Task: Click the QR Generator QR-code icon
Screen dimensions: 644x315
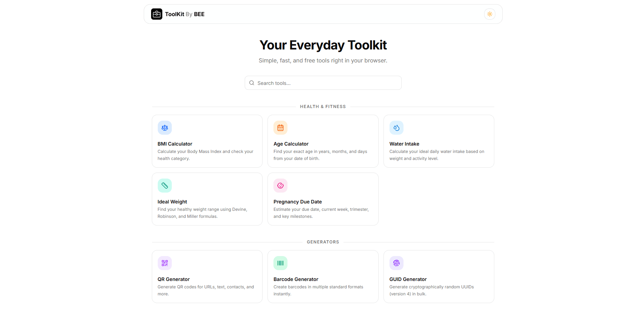Action: click(165, 263)
